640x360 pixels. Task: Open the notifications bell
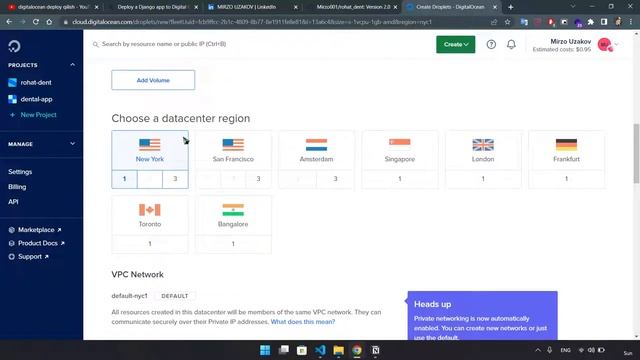[x=511, y=44]
